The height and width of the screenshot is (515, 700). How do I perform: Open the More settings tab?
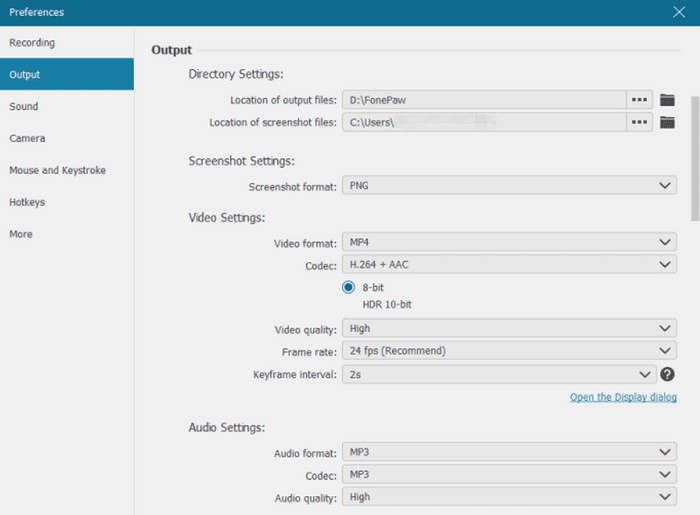pyautogui.click(x=67, y=234)
